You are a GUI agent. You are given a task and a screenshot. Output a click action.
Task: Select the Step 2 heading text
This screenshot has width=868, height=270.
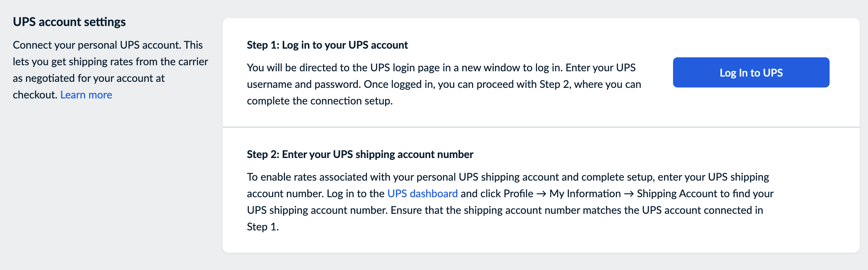tap(360, 154)
